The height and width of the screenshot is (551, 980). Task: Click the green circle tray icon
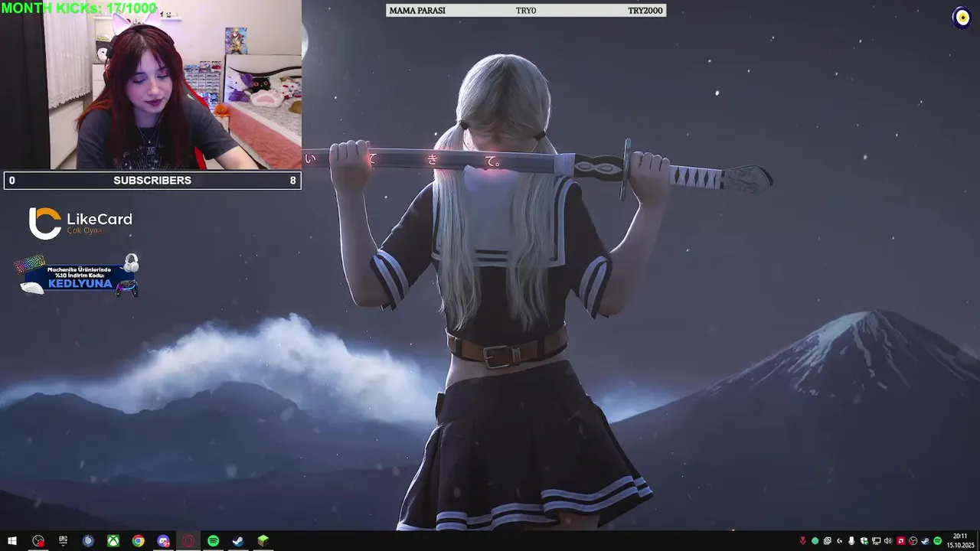coord(815,541)
